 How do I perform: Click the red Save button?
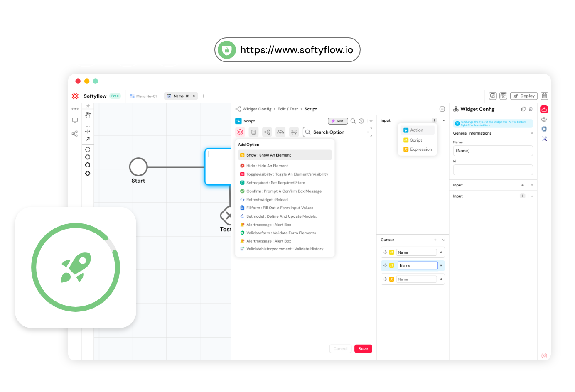coord(363,349)
